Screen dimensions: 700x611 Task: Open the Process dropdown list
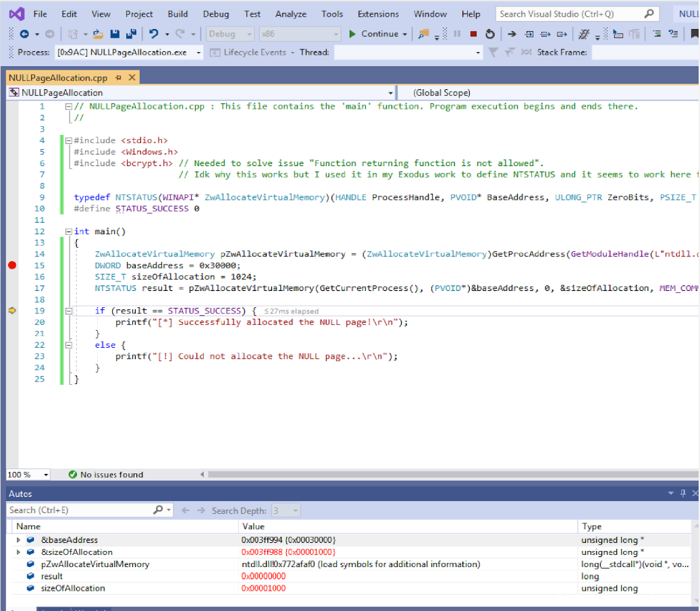coord(198,53)
